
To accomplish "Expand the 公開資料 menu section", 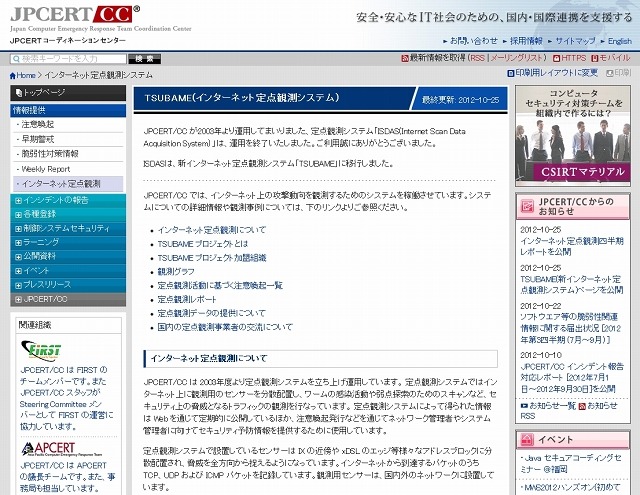I will click(68, 256).
